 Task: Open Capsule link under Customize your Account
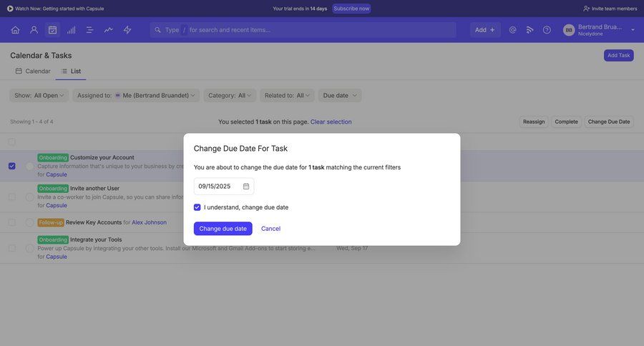pos(57,174)
